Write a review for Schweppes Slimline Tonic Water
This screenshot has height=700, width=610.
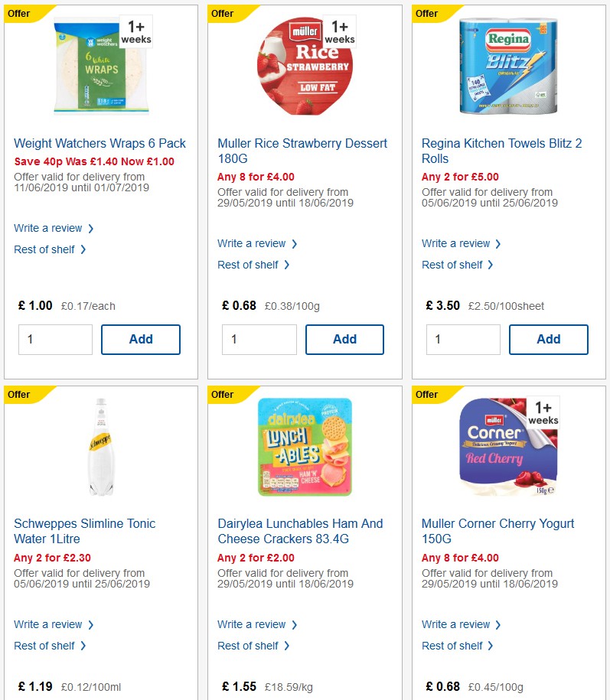tap(48, 624)
